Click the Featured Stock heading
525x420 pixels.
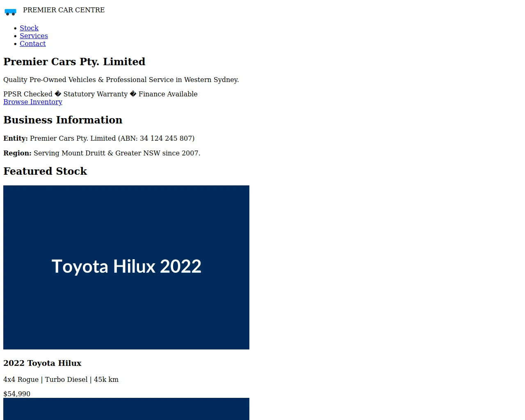(45, 171)
